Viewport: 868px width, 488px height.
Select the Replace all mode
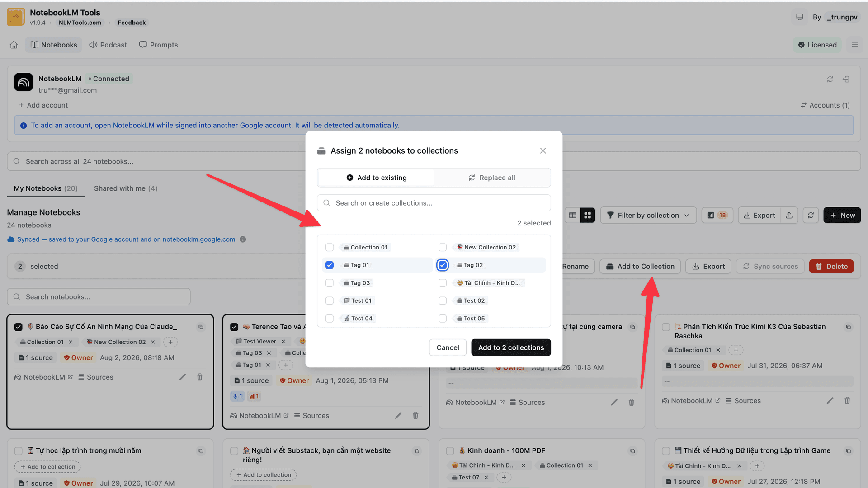(x=492, y=178)
